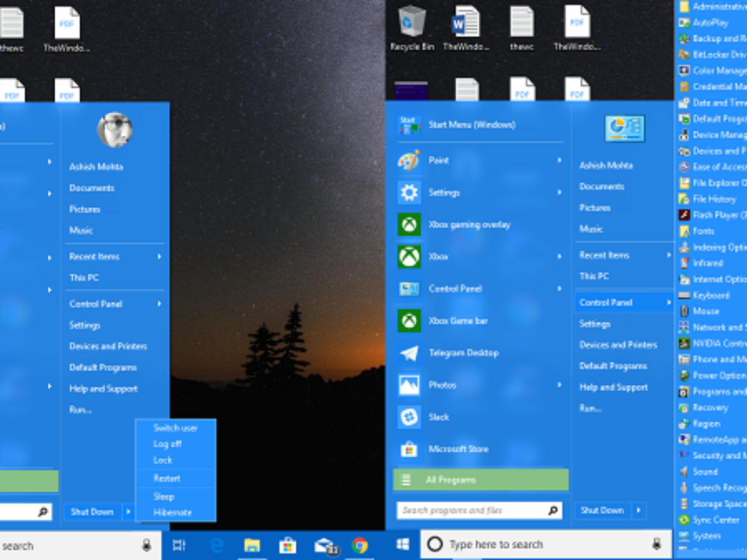Expand the arrow beside highlighted Control Panel item
747x560 pixels.
pyautogui.click(x=669, y=302)
